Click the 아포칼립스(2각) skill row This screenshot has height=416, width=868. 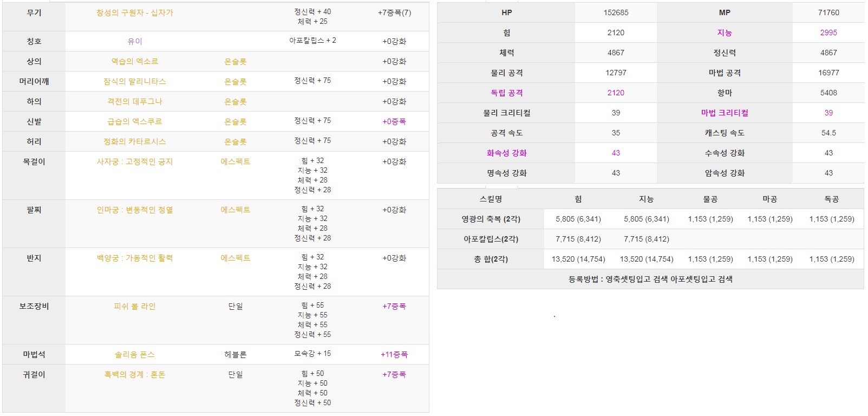(x=650, y=239)
